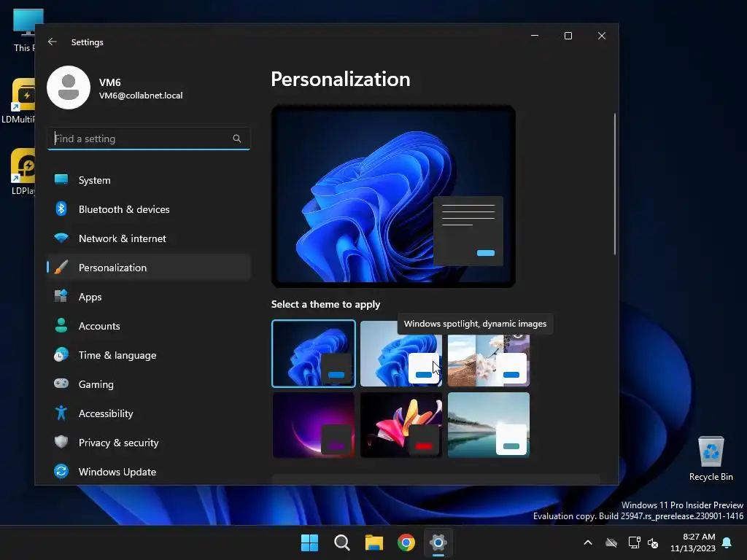Apply the Windows spotlight dynamic images theme
Image resolution: width=747 pixels, height=560 pixels.
pyautogui.click(x=489, y=359)
